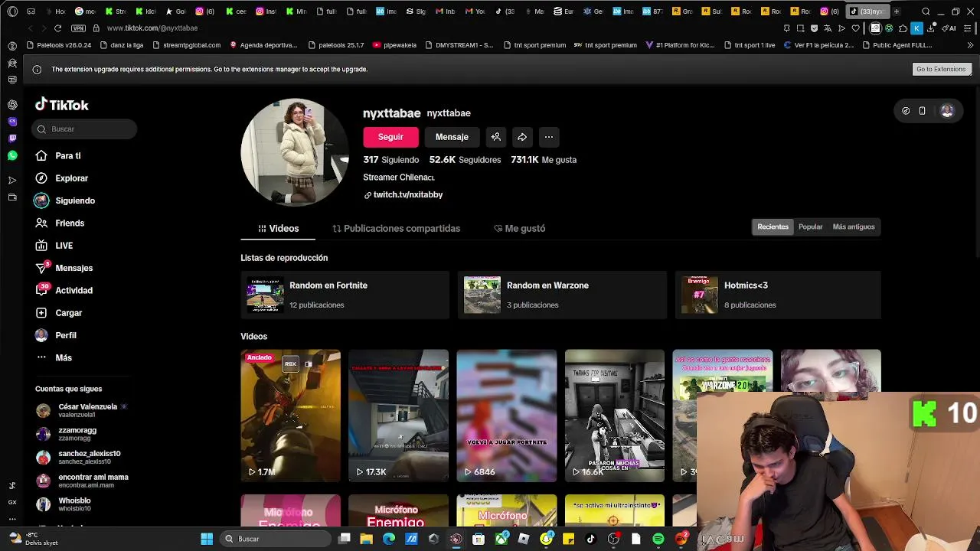Open the three-dots profile options
Screen dimensions: 980x551
(x=549, y=137)
